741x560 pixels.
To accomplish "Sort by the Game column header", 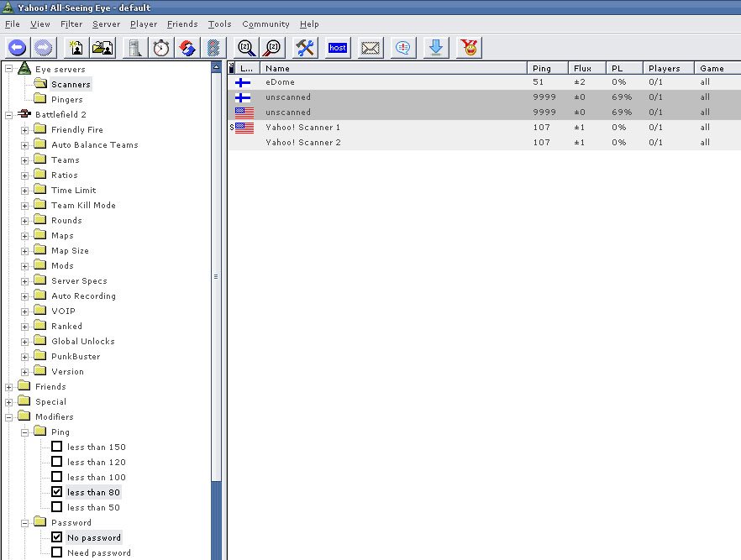I will click(x=717, y=68).
